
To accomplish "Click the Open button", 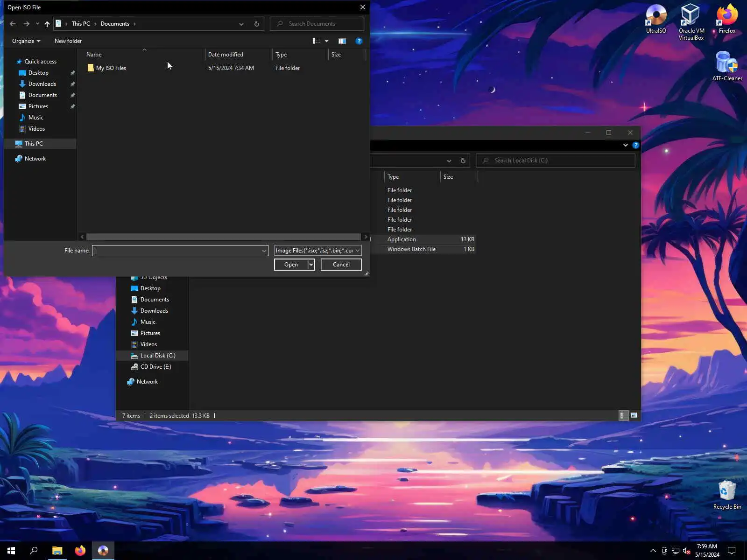I will click(x=291, y=265).
